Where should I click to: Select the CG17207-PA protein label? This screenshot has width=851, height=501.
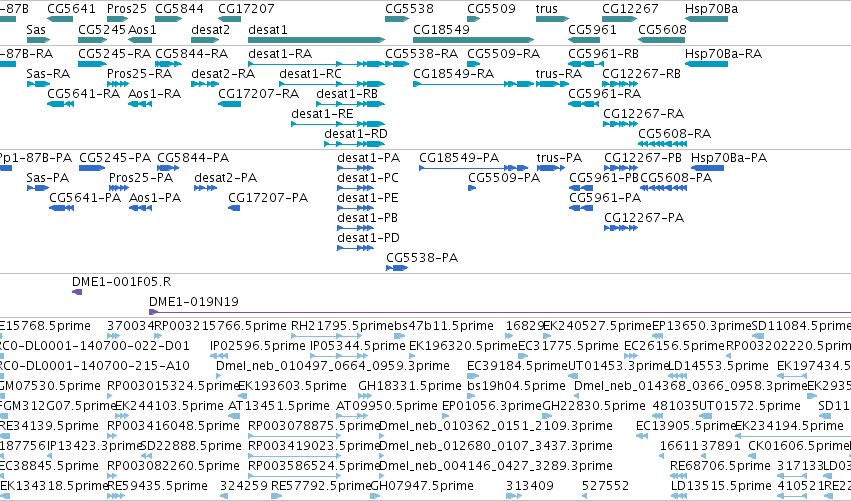[268, 198]
